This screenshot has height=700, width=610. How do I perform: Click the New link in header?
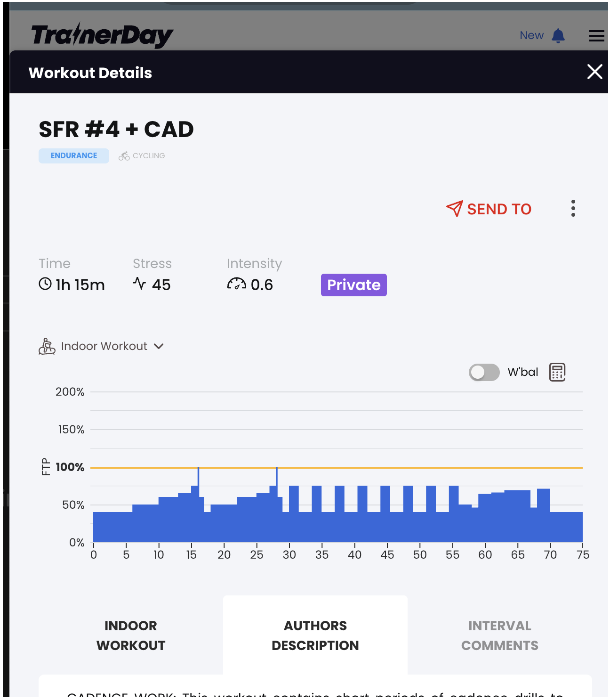click(531, 36)
